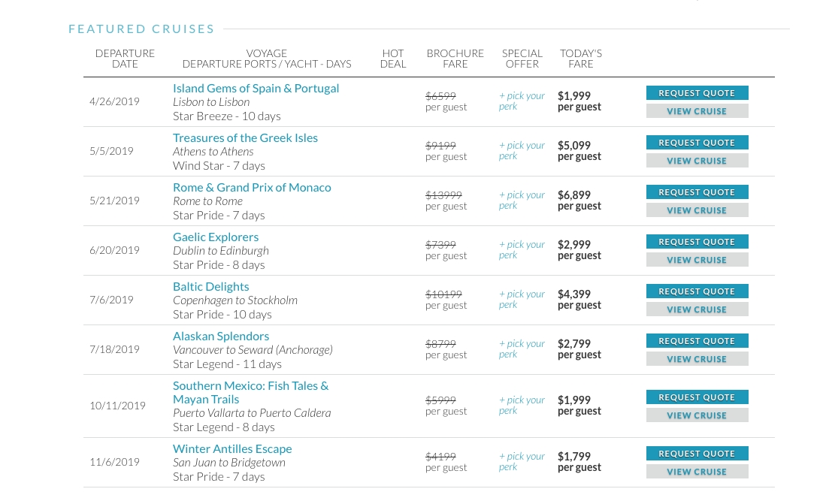Click the Special Offer column header
The image size is (826, 504).
[522, 59]
